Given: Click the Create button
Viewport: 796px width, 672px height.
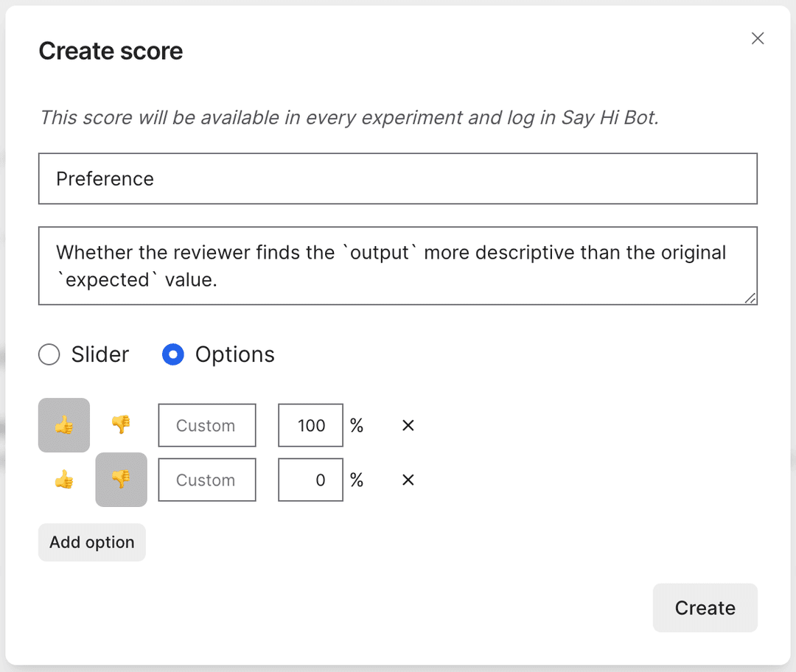Looking at the screenshot, I should pos(705,608).
